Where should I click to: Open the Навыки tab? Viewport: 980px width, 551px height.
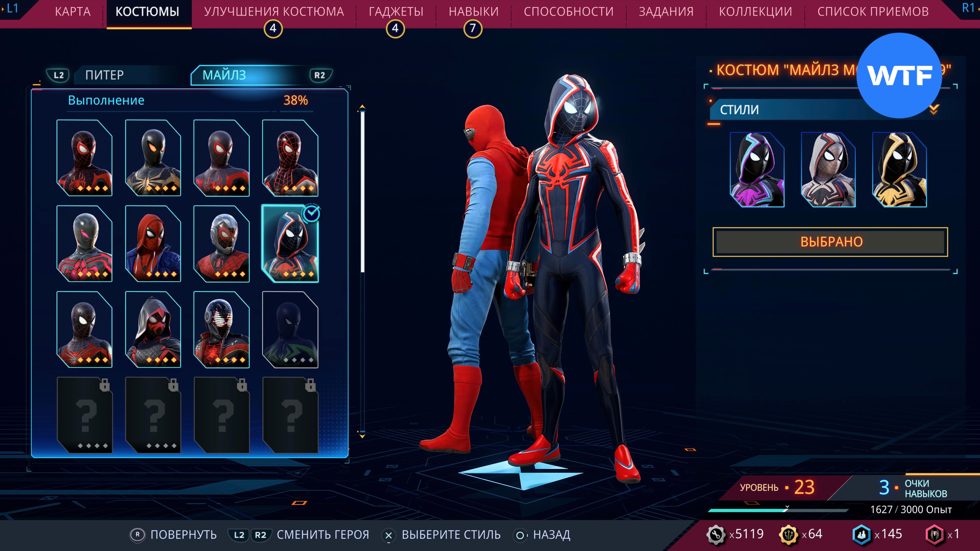(473, 12)
